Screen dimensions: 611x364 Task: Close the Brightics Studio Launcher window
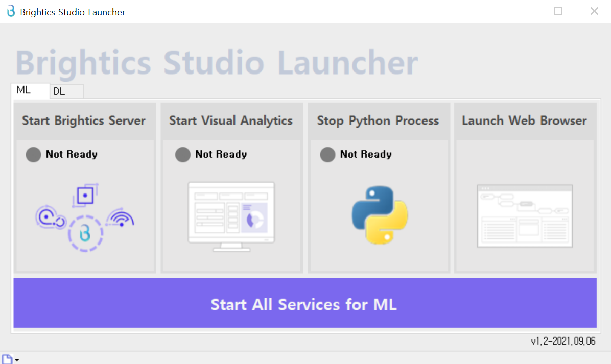594,11
